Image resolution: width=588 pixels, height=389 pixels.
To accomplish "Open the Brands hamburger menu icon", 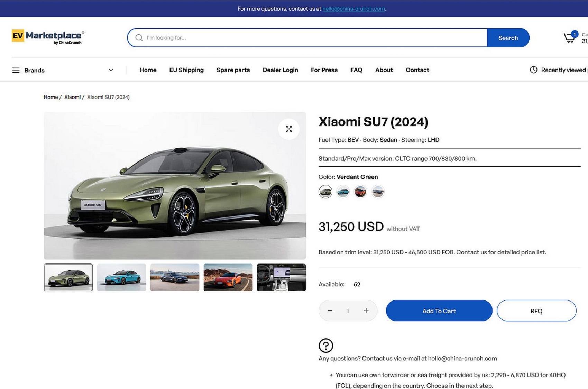I will pos(16,70).
